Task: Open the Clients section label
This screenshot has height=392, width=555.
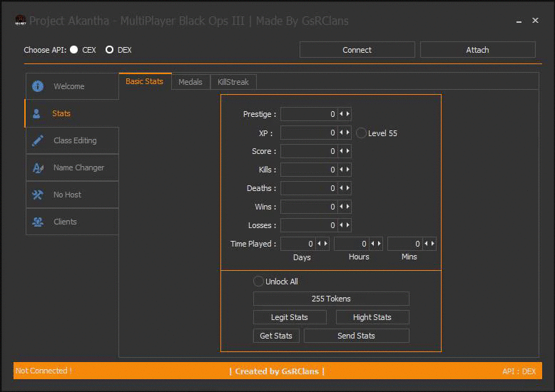Action: pos(65,222)
